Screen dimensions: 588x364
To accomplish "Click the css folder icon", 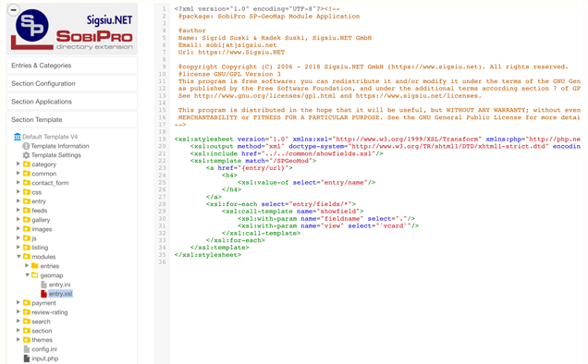I will (x=27, y=191).
